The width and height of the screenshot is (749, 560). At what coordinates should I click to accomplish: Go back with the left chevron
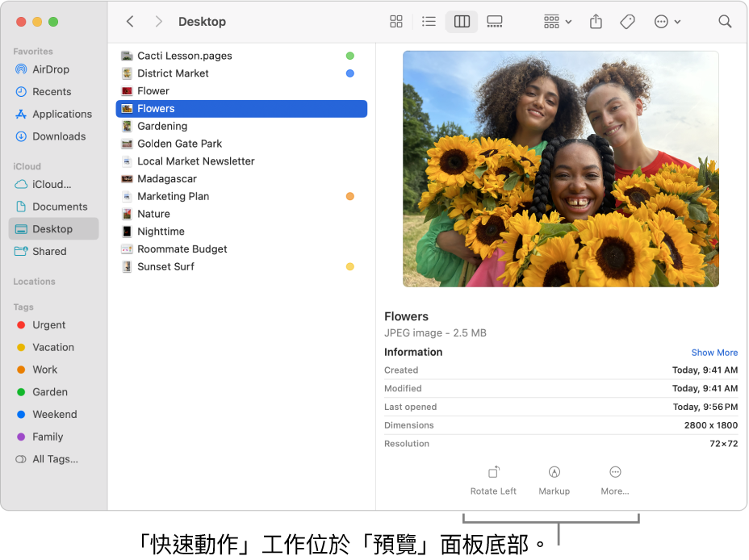pyautogui.click(x=130, y=22)
